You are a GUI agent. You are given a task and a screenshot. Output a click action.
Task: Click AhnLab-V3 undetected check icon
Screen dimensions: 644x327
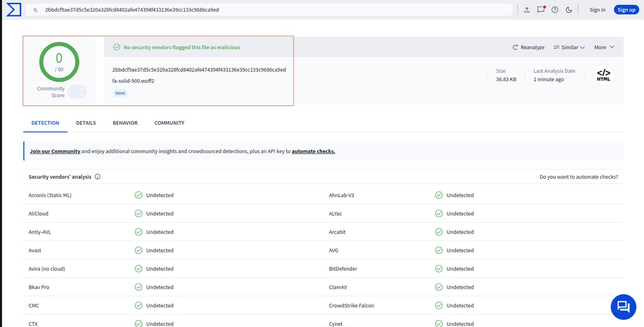[439, 195]
